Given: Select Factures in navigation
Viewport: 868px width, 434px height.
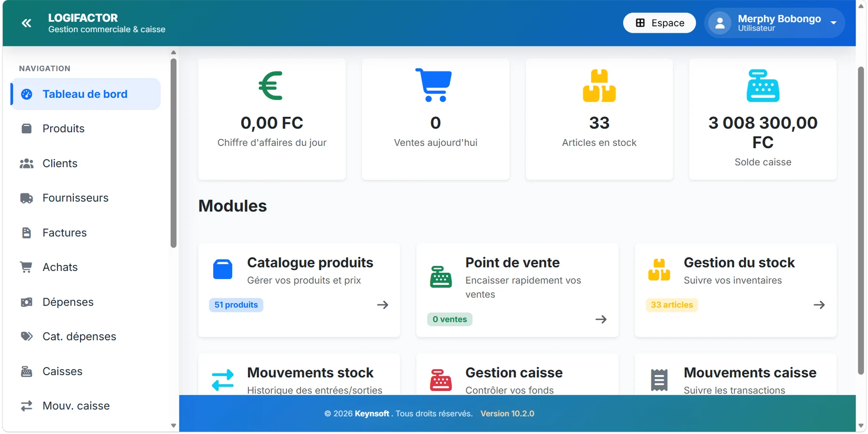Looking at the screenshot, I should coord(86,233).
